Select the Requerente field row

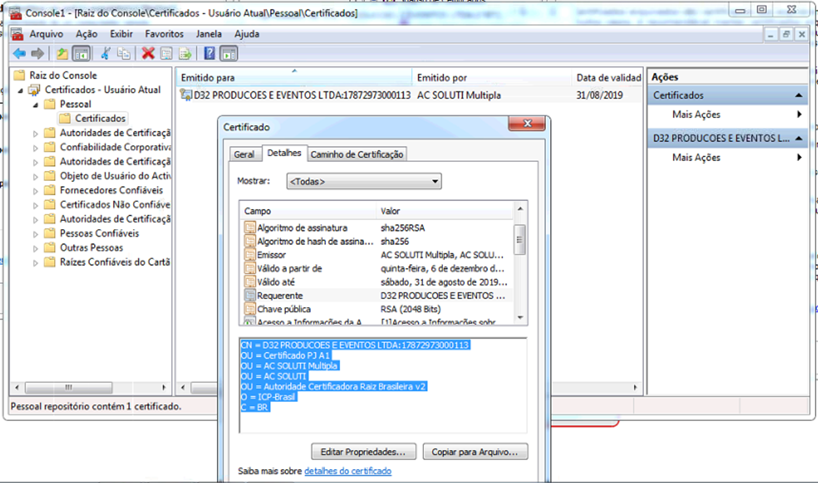coord(376,296)
